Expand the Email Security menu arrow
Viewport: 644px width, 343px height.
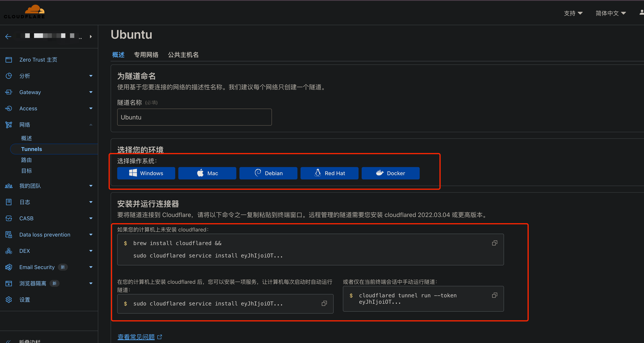point(91,267)
